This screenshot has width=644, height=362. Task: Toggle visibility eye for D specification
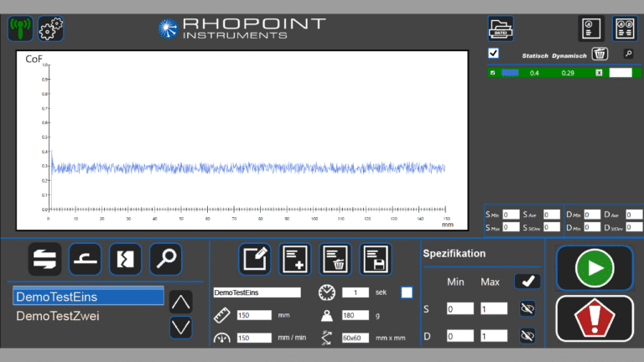click(x=527, y=335)
